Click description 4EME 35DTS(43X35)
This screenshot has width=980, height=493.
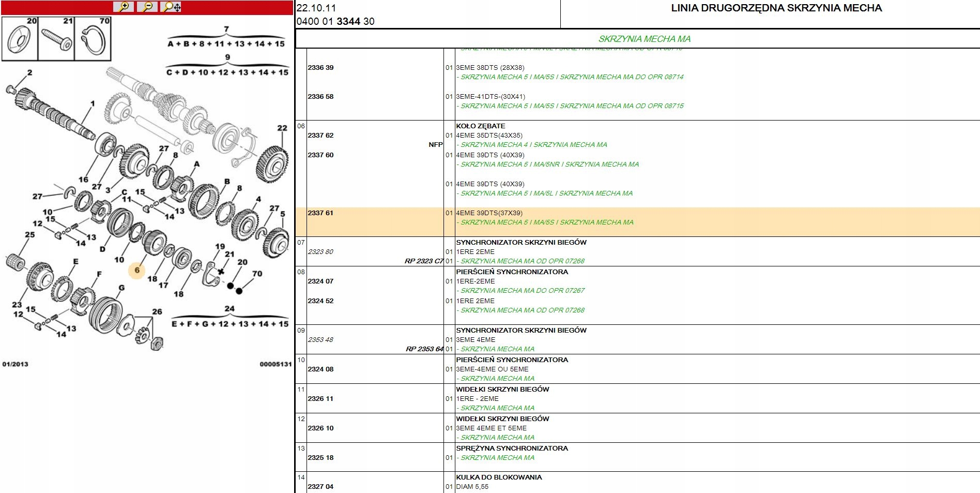[x=489, y=135]
